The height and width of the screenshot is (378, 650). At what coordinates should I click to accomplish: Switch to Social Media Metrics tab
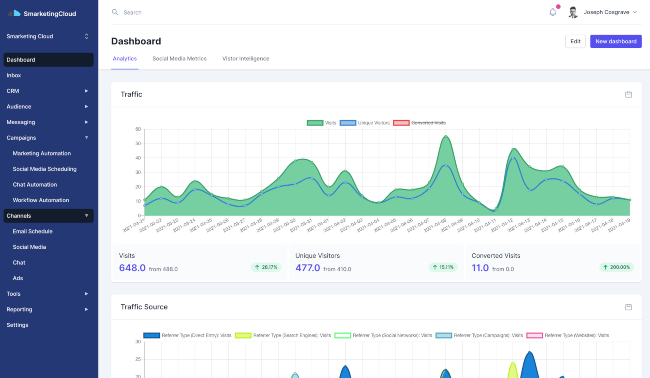click(179, 59)
